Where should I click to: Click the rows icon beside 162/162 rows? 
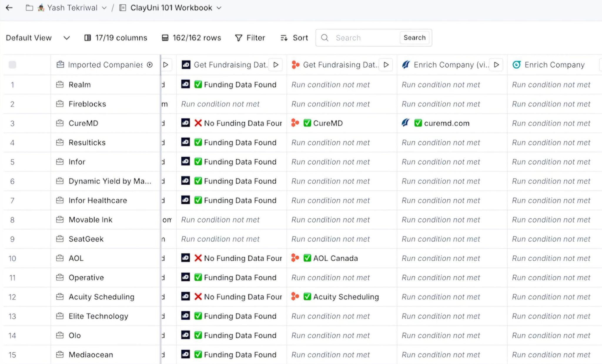tap(165, 38)
